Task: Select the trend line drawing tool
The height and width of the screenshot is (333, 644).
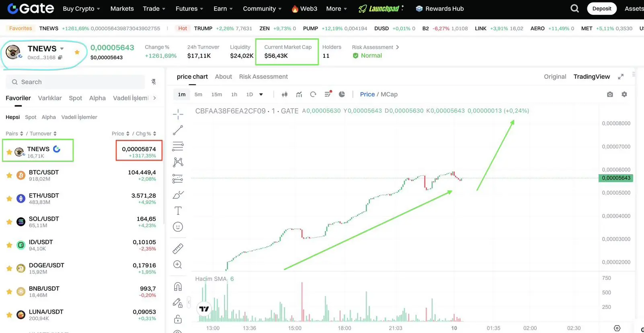Action: click(x=178, y=130)
